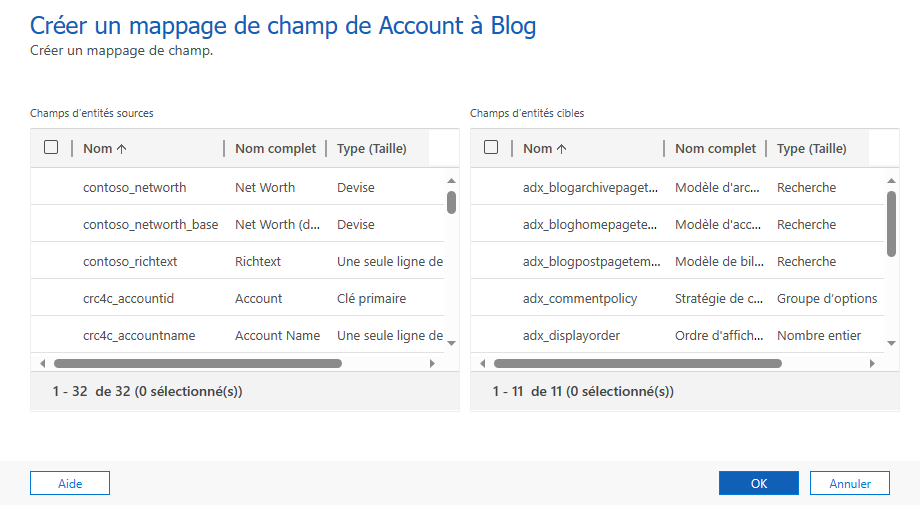Select the contoso_networth source row

click(x=134, y=188)
